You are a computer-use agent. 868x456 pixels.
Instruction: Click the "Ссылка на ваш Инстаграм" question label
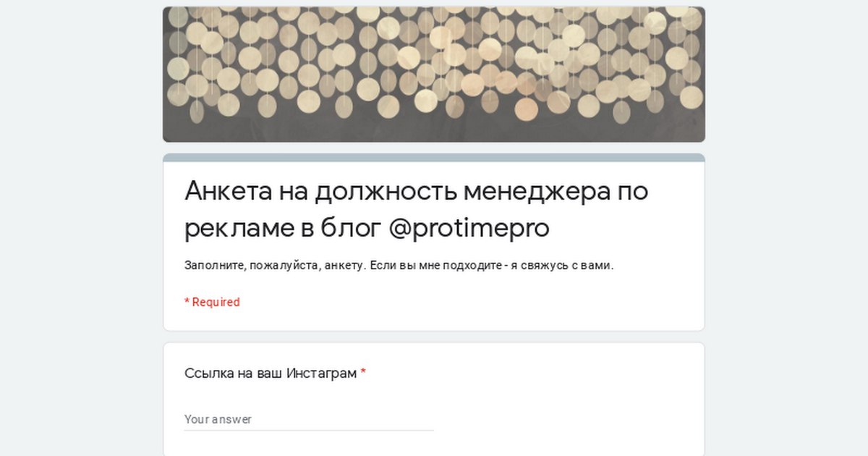click(x=271, y=373)
